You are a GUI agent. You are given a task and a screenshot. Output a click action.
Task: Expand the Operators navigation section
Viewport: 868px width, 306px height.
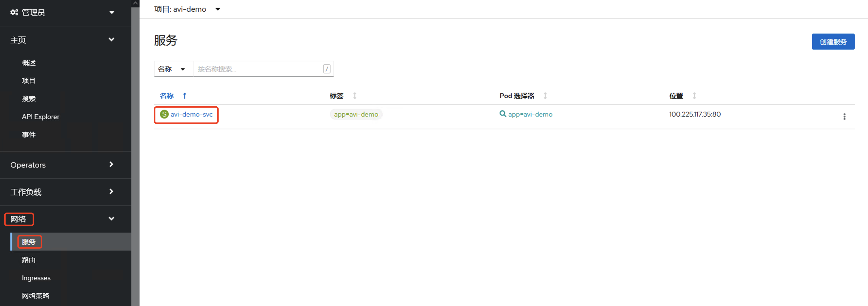click(x=111, y=164)
